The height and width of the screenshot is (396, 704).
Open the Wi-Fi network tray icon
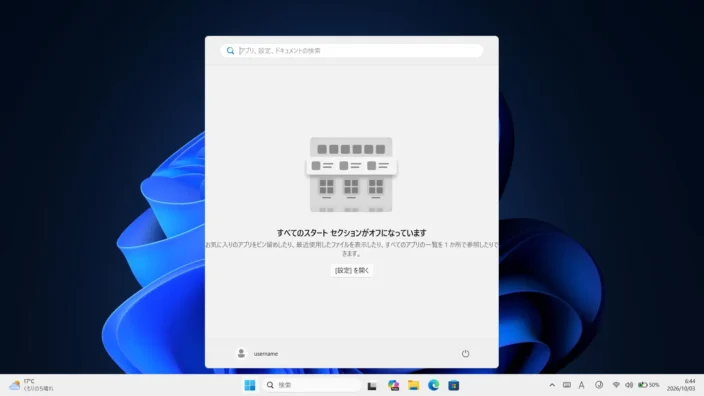616,385
